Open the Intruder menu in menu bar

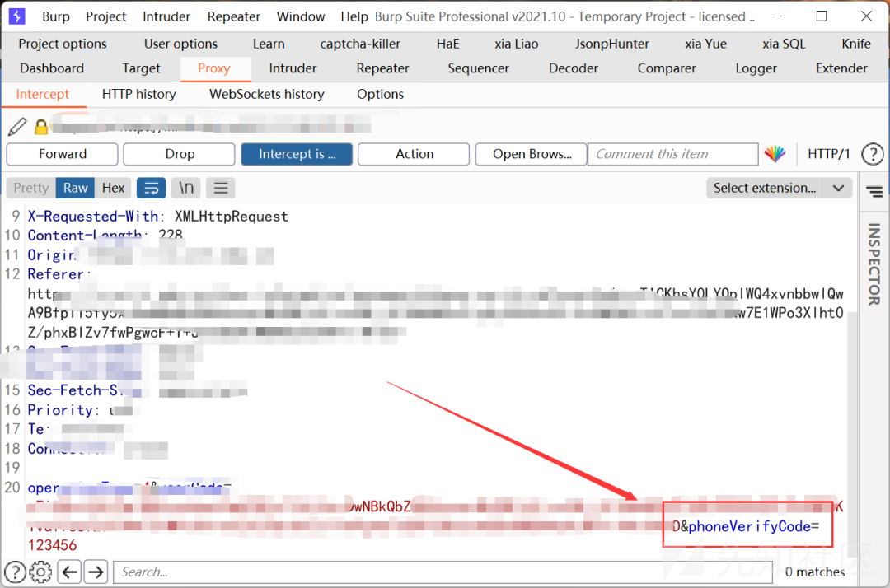[166, 16]
